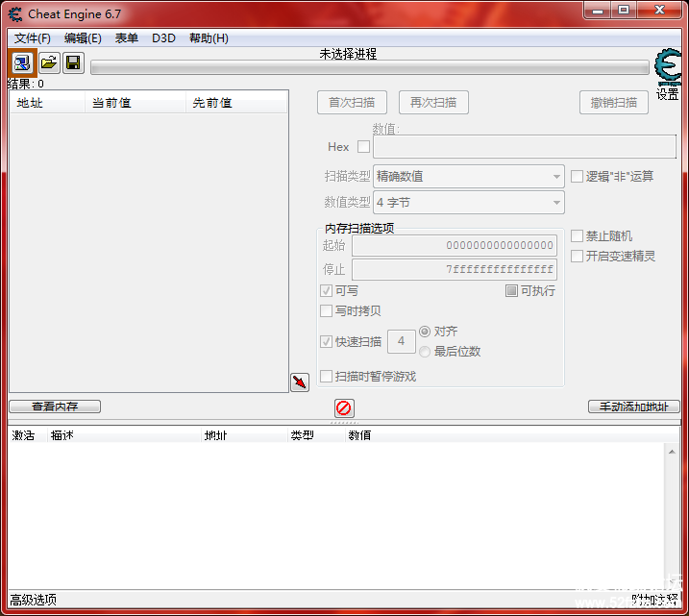Open the 表单 menu
Image resolution: width=689 pixels, height=616 pixels.
[x=127, y=38]
